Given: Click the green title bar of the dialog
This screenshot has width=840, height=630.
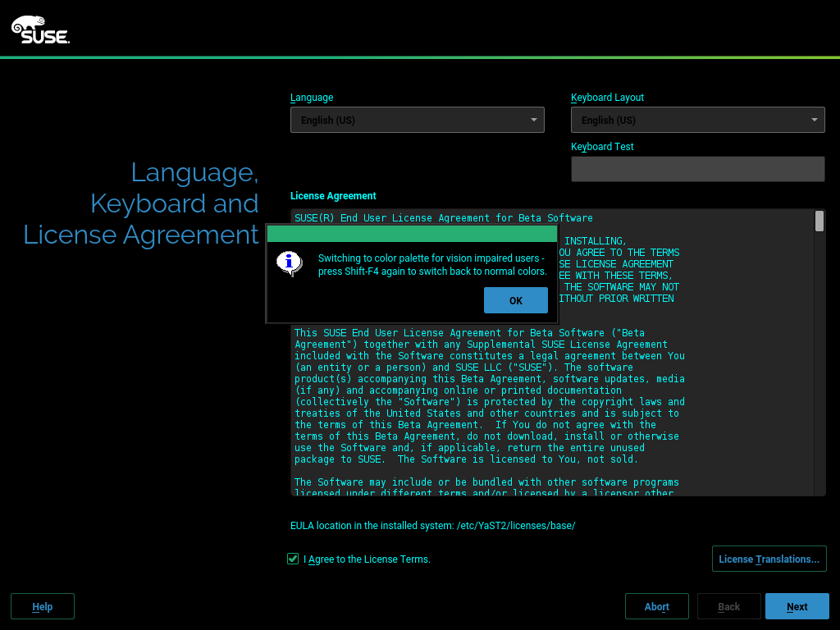Looking at the screenshot, I should coord(412,235).
